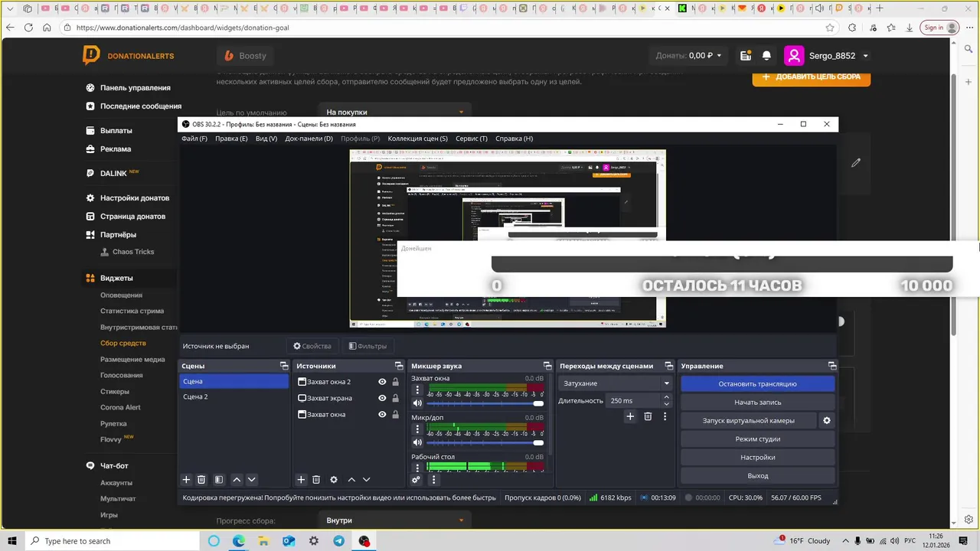This screenshot has height=551, width=980.
Task: Open the Коллекция сцен (S) menu
Action: pyautogui.click(x=417, y=139)
